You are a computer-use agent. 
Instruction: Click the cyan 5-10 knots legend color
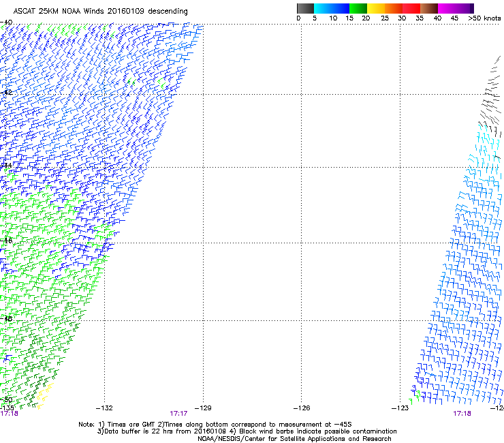[322, 8]
